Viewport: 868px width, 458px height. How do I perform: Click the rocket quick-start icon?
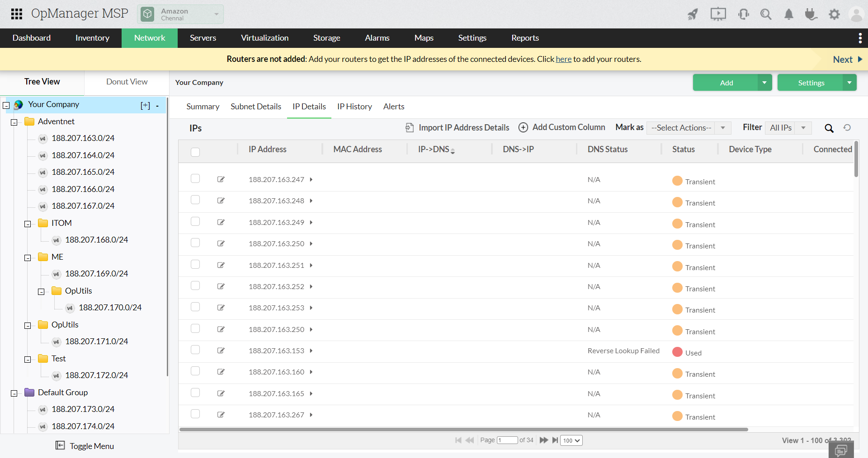(x=693, y=14)
